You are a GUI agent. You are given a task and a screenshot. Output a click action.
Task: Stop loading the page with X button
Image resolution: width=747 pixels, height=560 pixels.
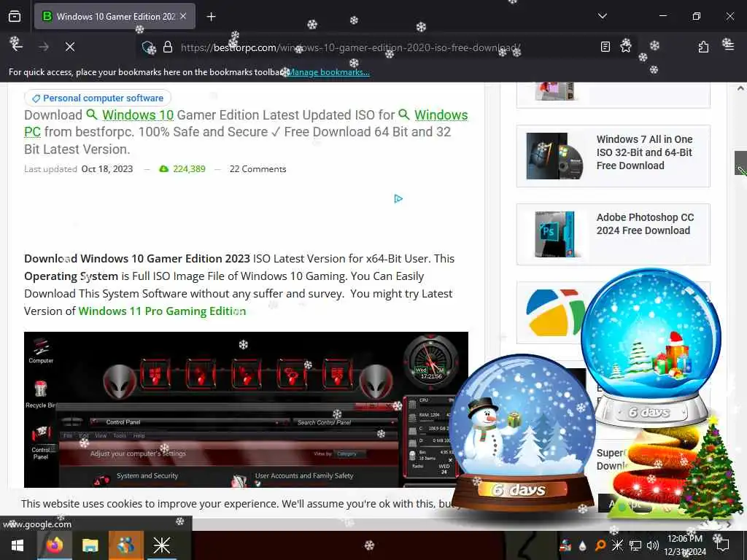(70, 47)
